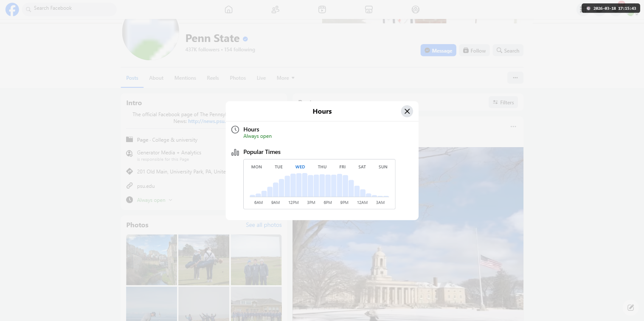Select THU in Popular Times

point(322,167)
